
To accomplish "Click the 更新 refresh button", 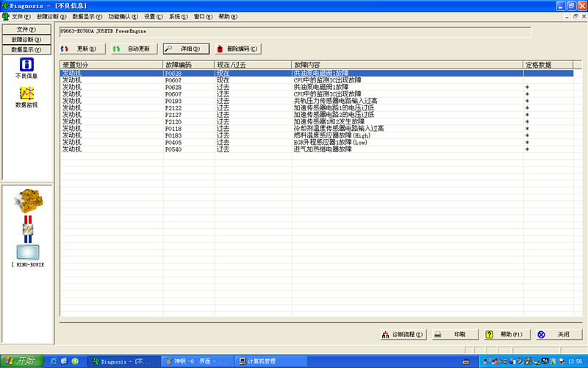I will pyautogui.click(x=82, y=49).
